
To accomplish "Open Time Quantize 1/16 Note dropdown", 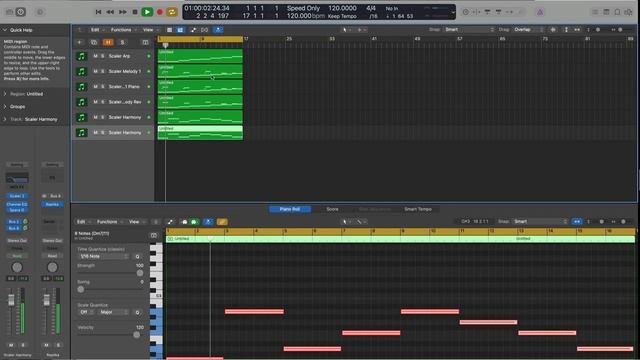I will point(104,256).
